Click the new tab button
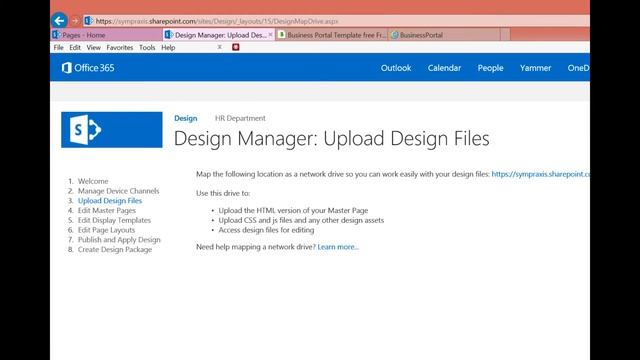Viewport: 640px width, 360px height. (505, 35)
